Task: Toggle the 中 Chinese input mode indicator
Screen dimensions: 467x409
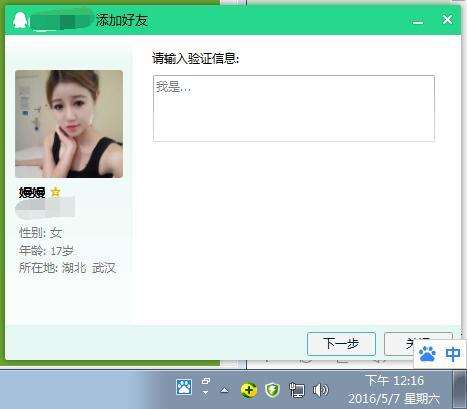Action: pyautogui.click(x=453, y=354)
